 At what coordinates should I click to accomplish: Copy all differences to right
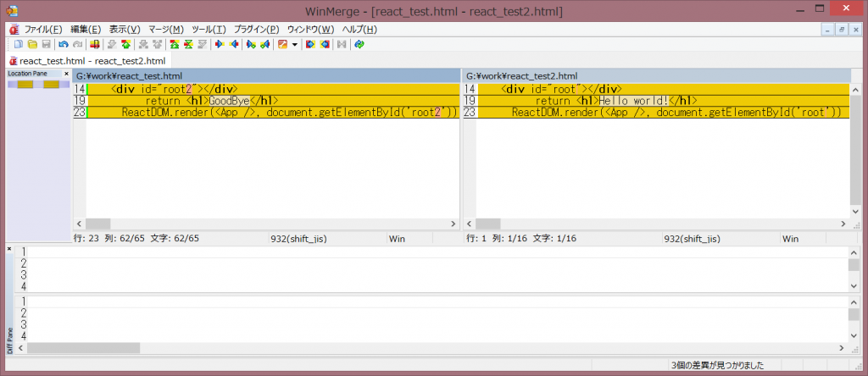tap(310, 44)
